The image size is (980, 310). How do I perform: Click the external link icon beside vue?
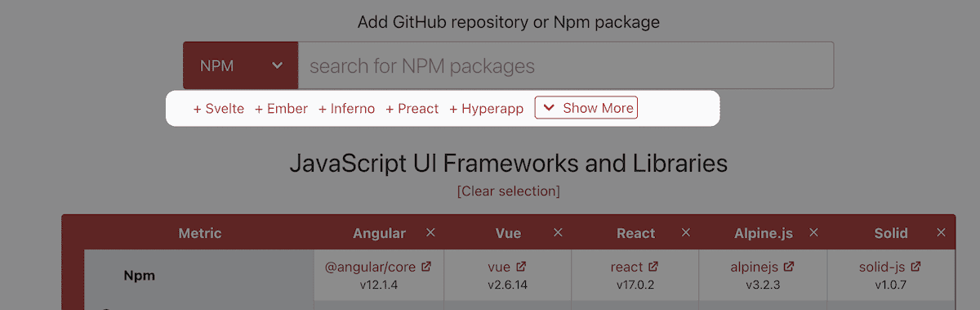pos(521,267)
